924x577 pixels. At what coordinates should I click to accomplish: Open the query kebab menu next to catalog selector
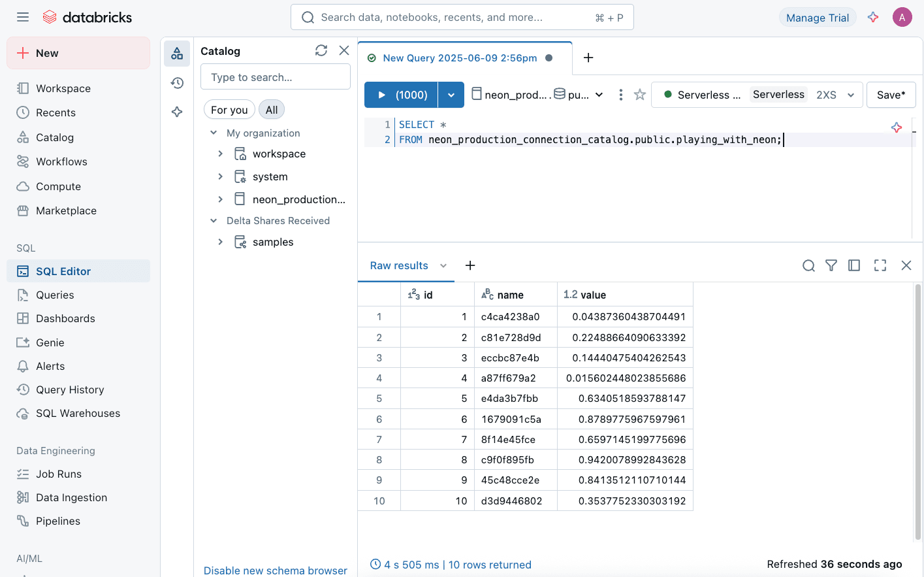pos(620,94)
